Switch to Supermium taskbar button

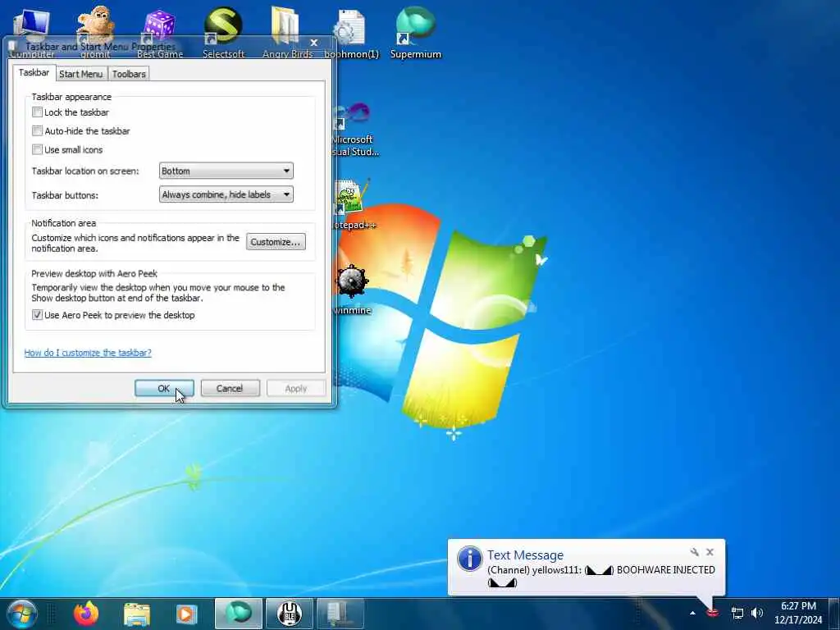tap(239, 614)
